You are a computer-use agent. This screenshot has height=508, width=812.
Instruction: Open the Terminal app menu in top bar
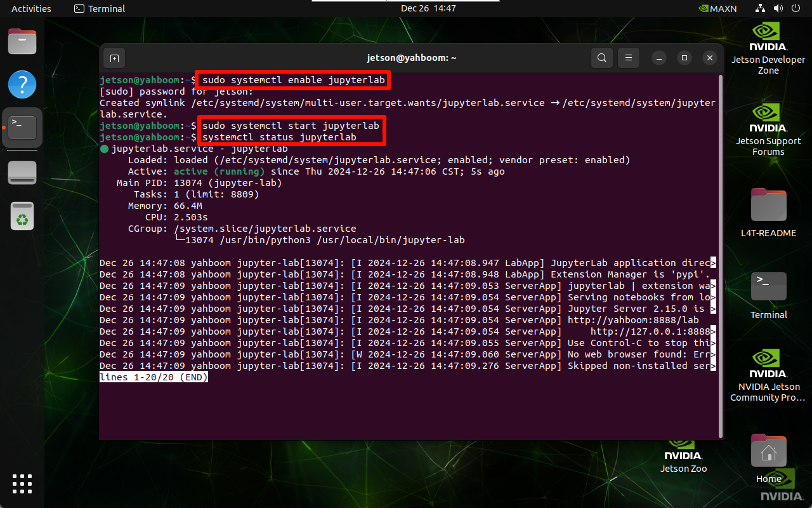point(100,8)
